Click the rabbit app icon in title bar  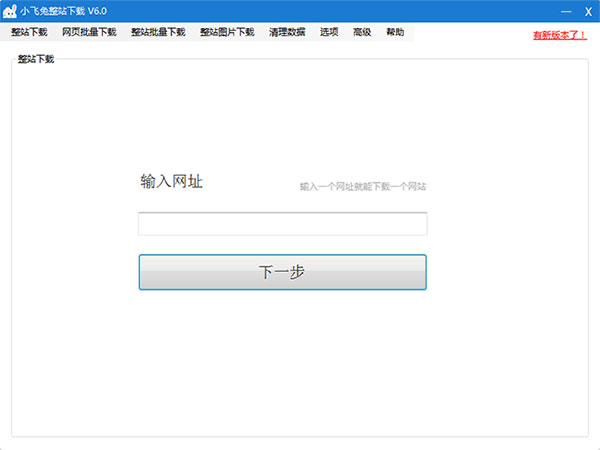point(10,11)
